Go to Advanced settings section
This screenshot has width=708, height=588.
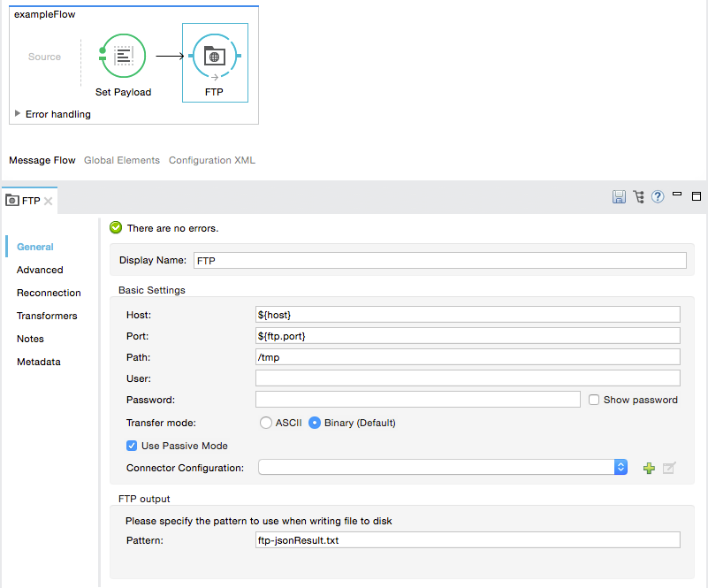tap(40, 270)
